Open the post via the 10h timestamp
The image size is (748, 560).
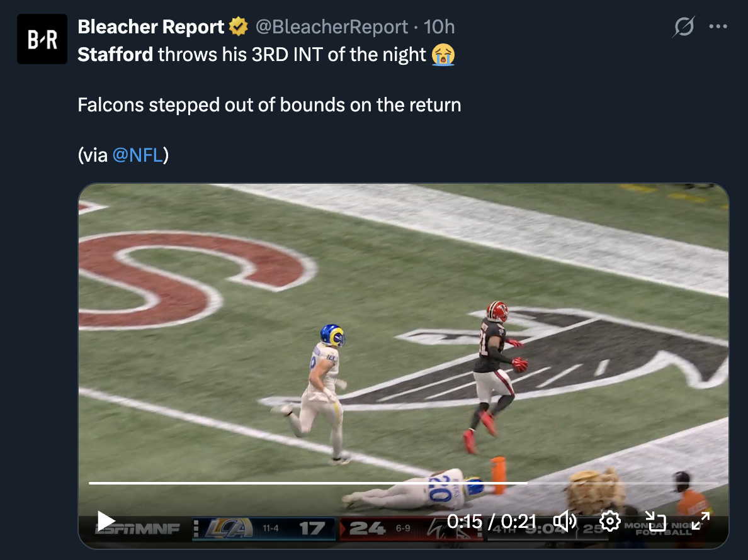pyautogui.click(x=439, y=26)
